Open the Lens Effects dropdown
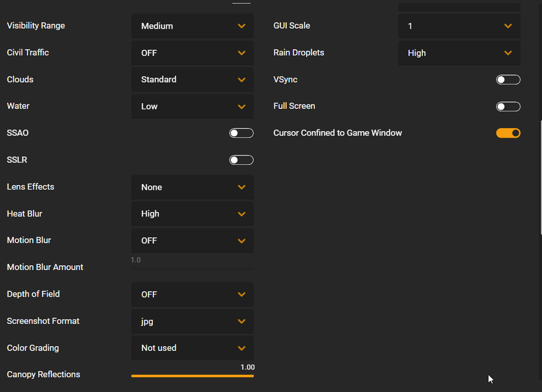 192,187
